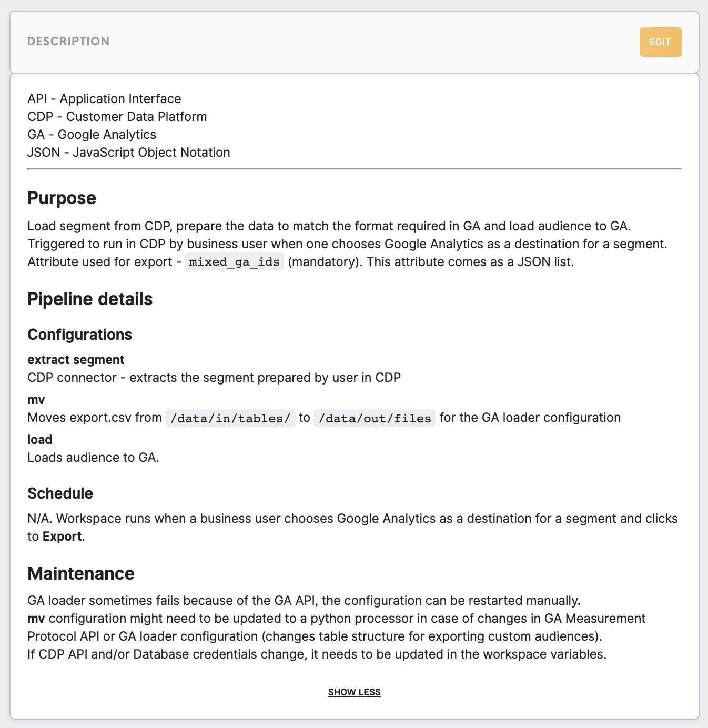Click the 'API - Application Interface' line

(x=104, y=99)
